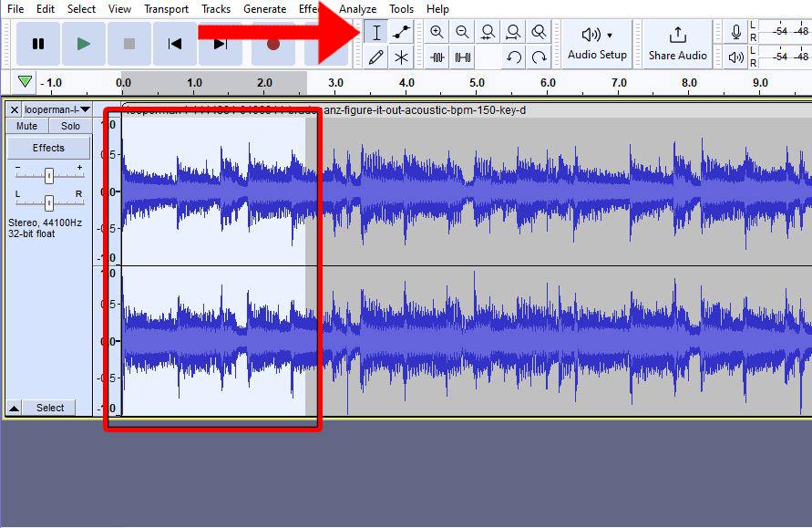
Task: Open the View menu
Action: 119,9
